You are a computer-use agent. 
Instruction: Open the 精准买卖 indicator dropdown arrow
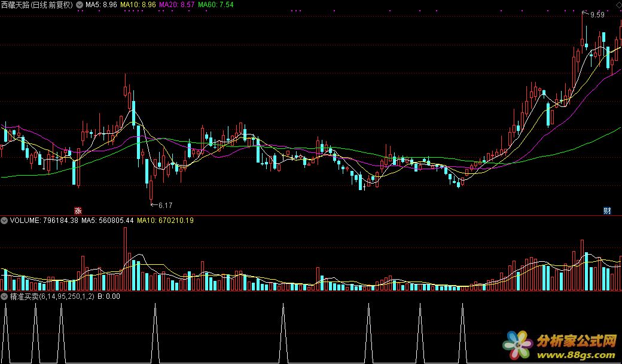point(4,296)
